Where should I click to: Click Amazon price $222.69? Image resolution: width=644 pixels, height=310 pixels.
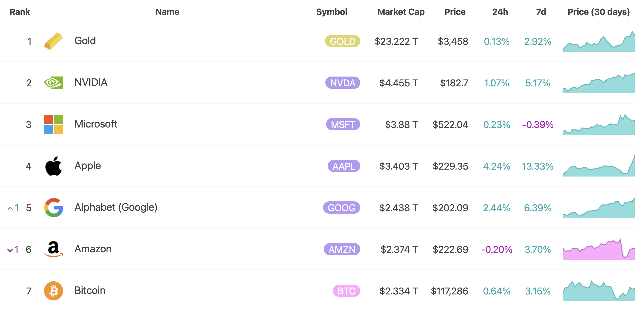click(x=450, y=249)
